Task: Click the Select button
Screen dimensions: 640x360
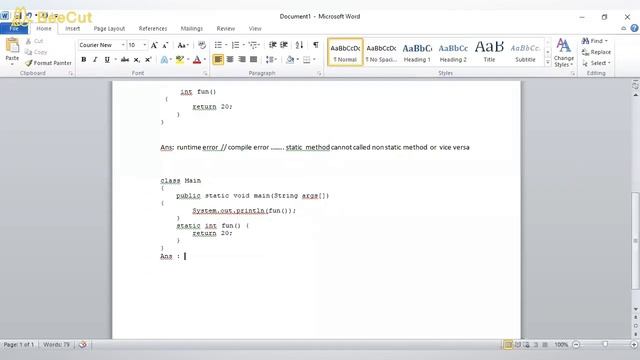Action: coord(596,63)
